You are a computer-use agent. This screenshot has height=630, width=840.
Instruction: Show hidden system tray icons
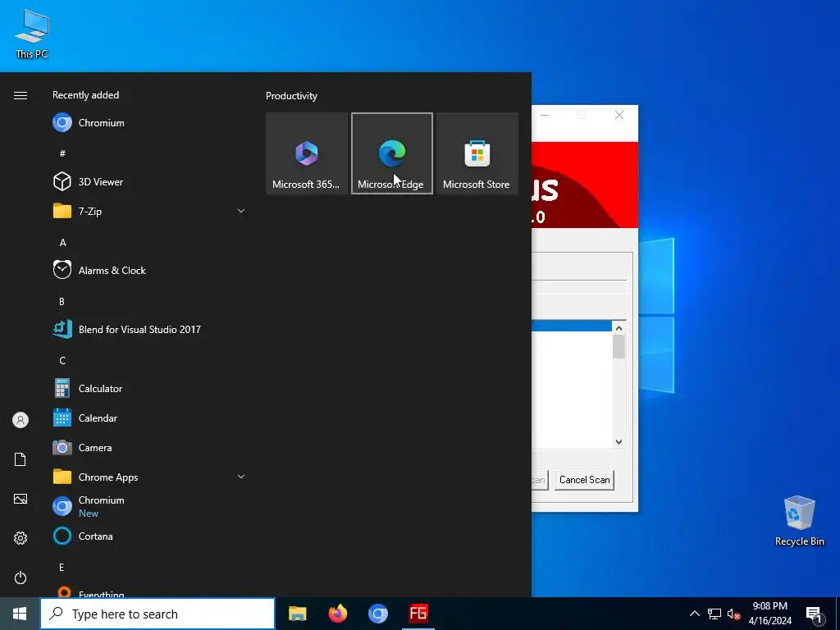tap(694, 614)
